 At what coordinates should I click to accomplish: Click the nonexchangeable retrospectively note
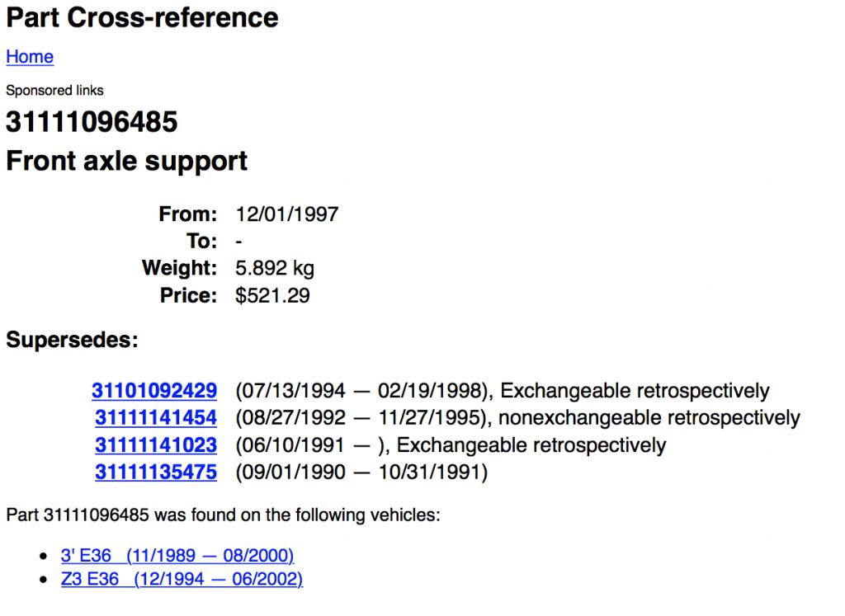click(649, 418)
